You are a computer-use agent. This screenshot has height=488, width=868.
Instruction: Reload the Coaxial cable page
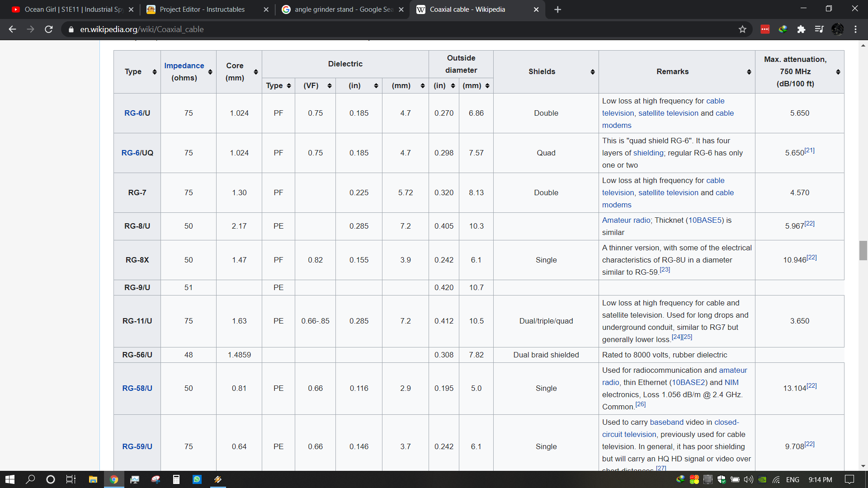48,29
